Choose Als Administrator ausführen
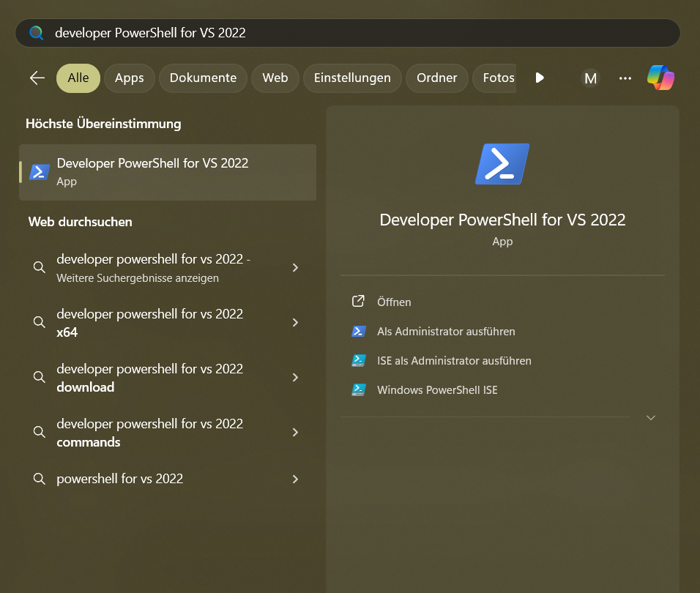 tap(446, 332)
